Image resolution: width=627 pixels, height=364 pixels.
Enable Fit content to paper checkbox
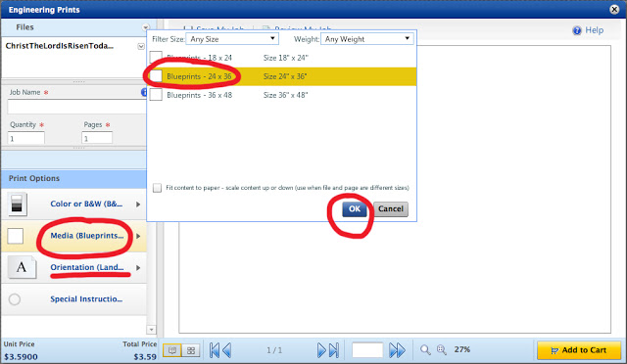157,188
